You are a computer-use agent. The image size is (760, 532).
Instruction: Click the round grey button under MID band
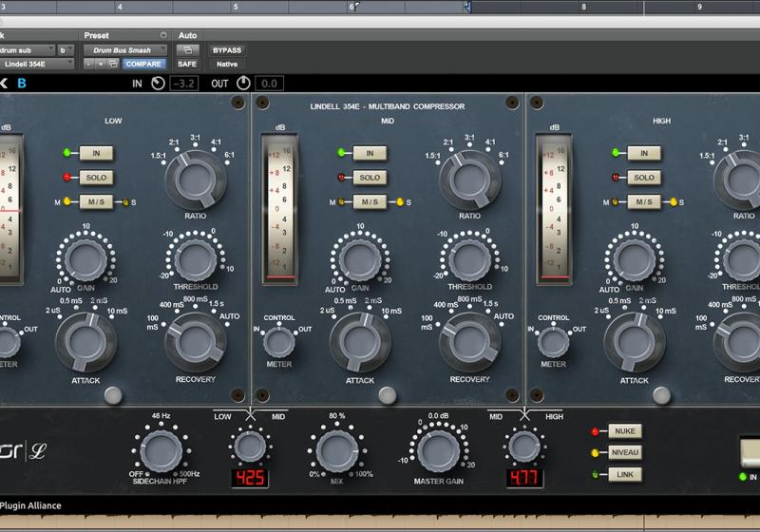pyautogui.click(x=387, y=395)
